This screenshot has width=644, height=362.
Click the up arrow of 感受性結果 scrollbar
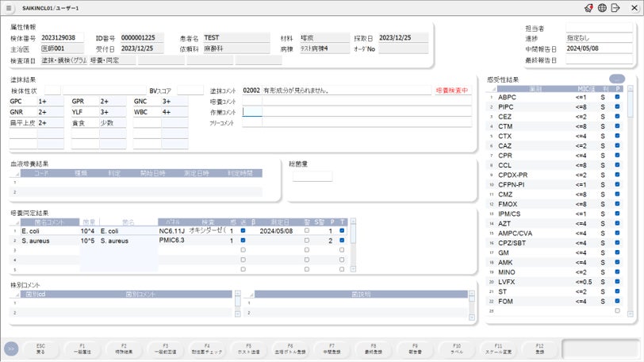631,88
